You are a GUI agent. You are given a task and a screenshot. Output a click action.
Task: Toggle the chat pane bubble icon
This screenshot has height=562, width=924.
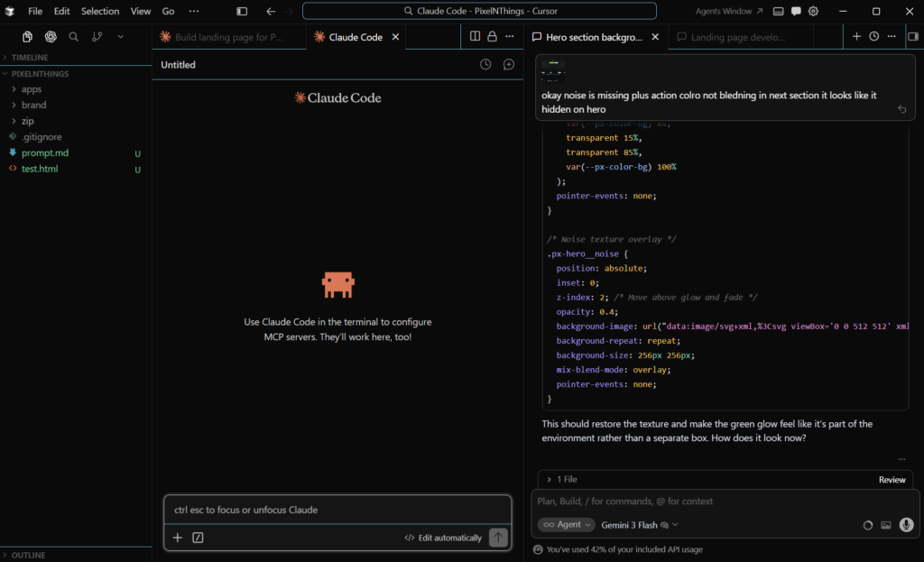(796, 11)
